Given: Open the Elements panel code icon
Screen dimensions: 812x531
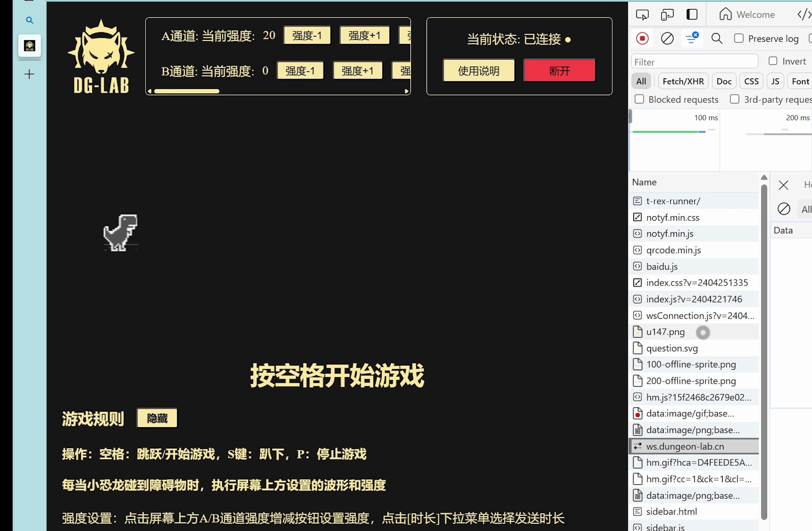Looking at the screenshot, I should coord(804,15).
